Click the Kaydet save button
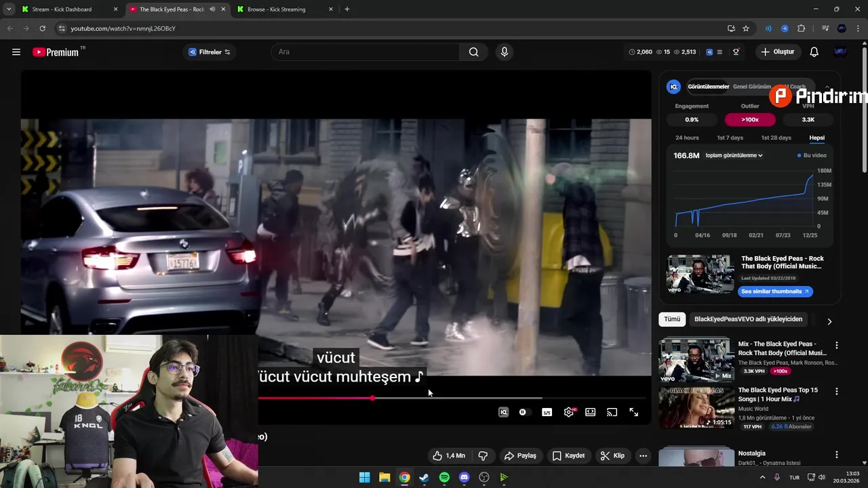This screenshot has width=868, height=488. coord(568,455)
